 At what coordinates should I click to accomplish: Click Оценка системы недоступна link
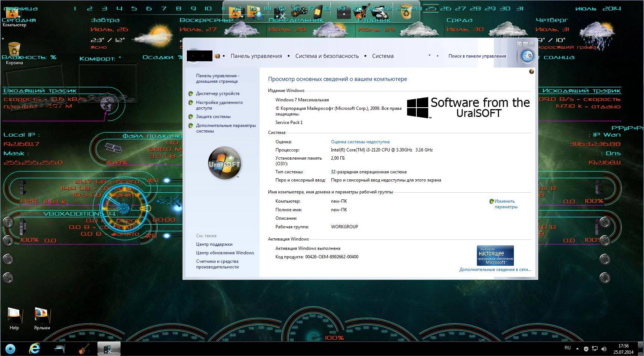point(360,142)
